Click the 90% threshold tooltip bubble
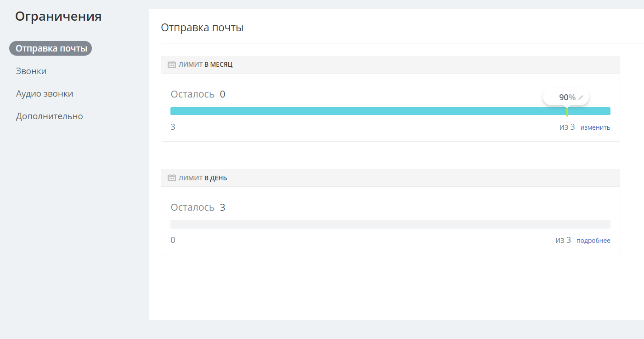The image size is (644, 339). click(565, 98)
